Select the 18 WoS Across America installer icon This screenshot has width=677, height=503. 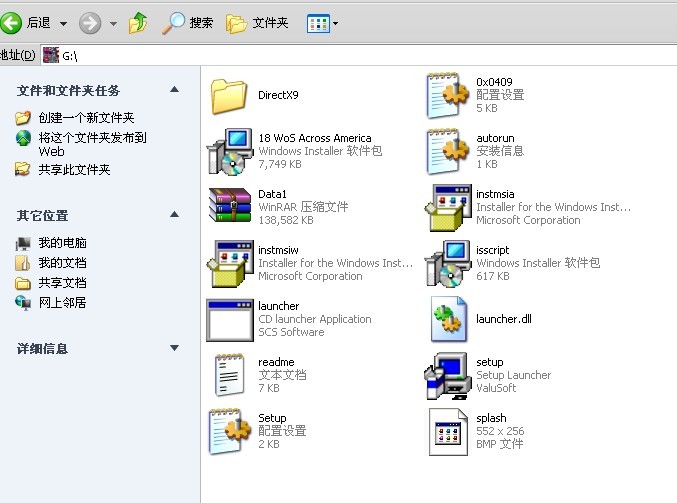(230, 151)
